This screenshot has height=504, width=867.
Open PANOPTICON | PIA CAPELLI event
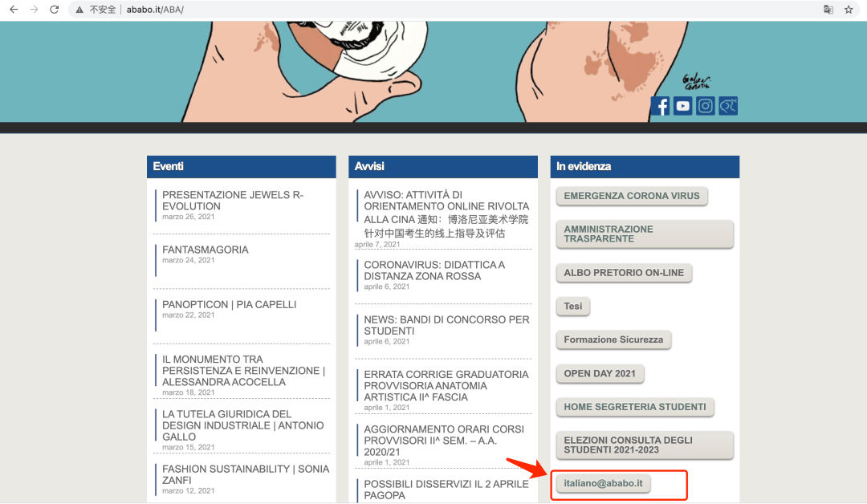point(229,304)
